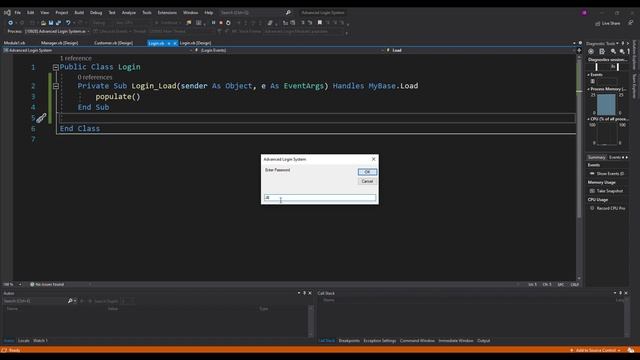
Task: Collapse the Login_Load sub block
Action: coord(56,86)
